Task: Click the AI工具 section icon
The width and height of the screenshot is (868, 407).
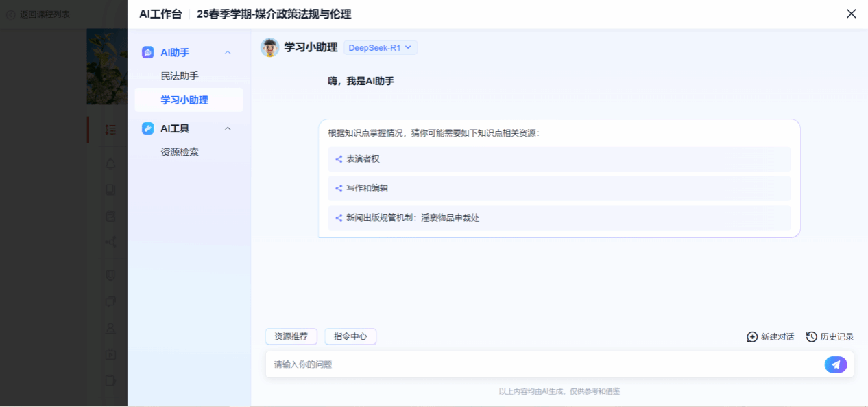Action: [147, 128]
